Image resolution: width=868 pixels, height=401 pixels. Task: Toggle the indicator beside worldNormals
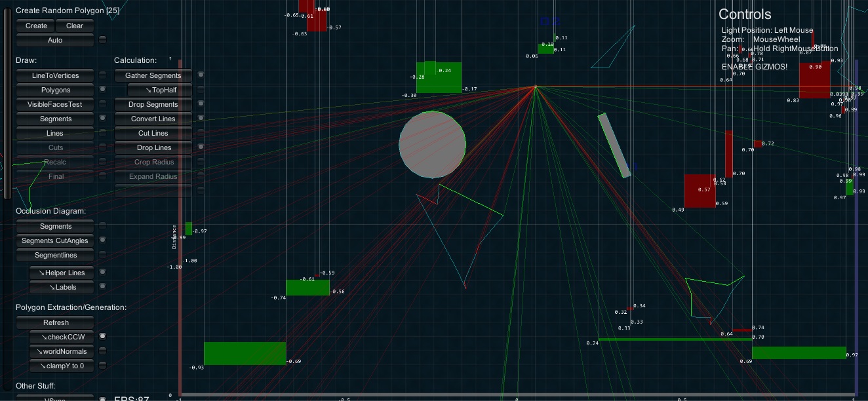pos(102,351)
